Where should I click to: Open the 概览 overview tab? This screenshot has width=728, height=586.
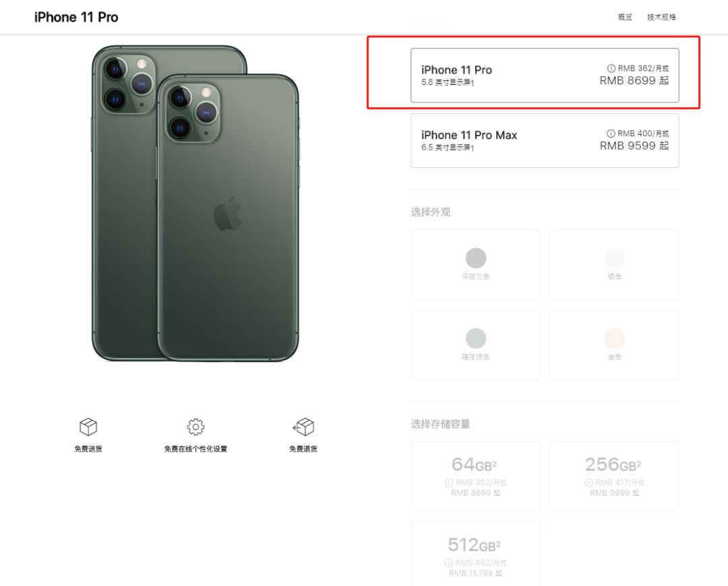pyautogui.click(x=625, y=18)
